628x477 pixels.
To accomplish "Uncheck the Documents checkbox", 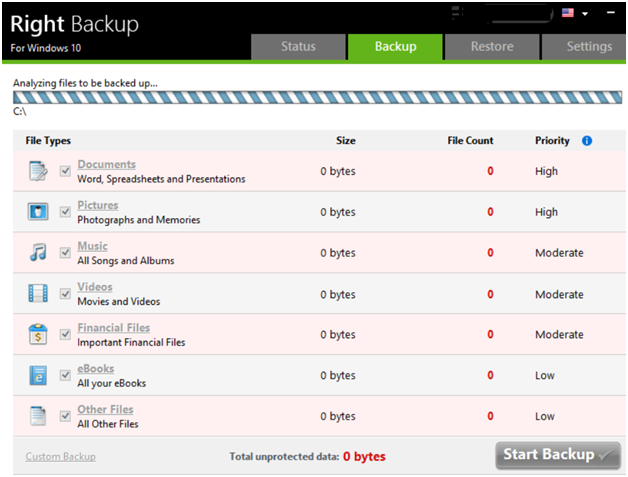I will tap(65, 171).
